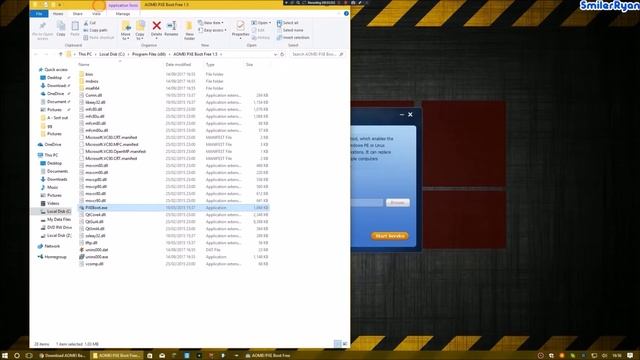
Task: Click This PC in breadcrumb path
Action: 85,54
